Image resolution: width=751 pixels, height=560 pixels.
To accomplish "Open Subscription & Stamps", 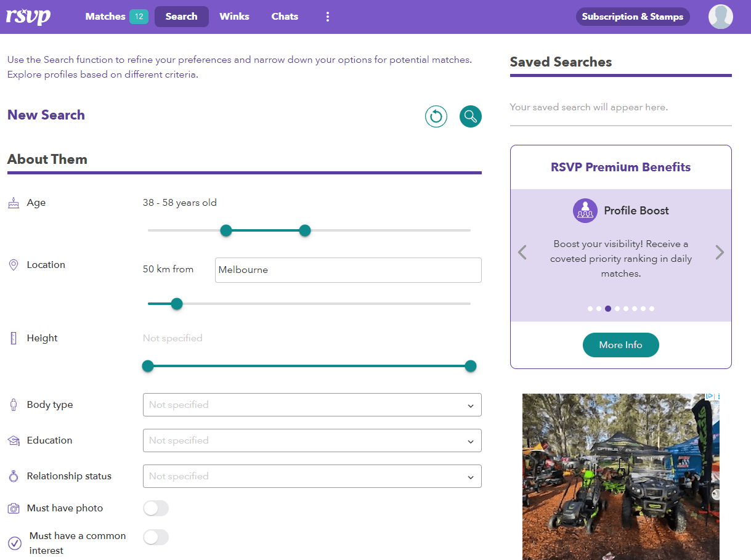I will pos(633,17).
